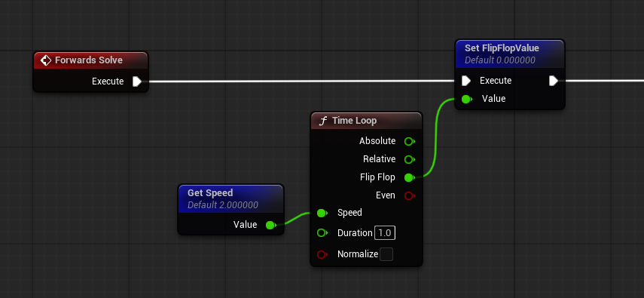The width and height of the screenshot is (644, 298).
Task: Click the Time Loop function icon
Action: 323,121
